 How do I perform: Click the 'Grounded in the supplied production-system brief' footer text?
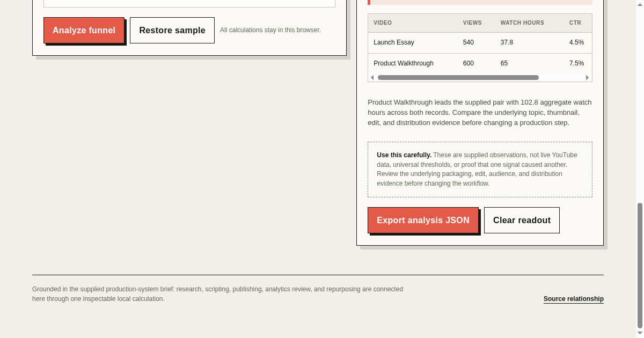pyautogui.click(x=217, y=294)
